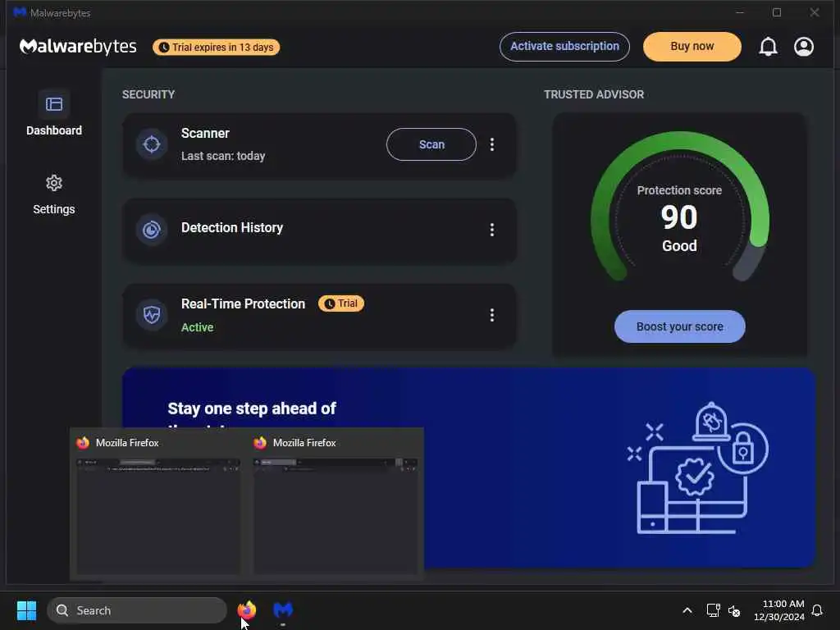Click the TRUSTED ADVISOR heading
This screenshot has height=630, width=840.
point(594,94)
